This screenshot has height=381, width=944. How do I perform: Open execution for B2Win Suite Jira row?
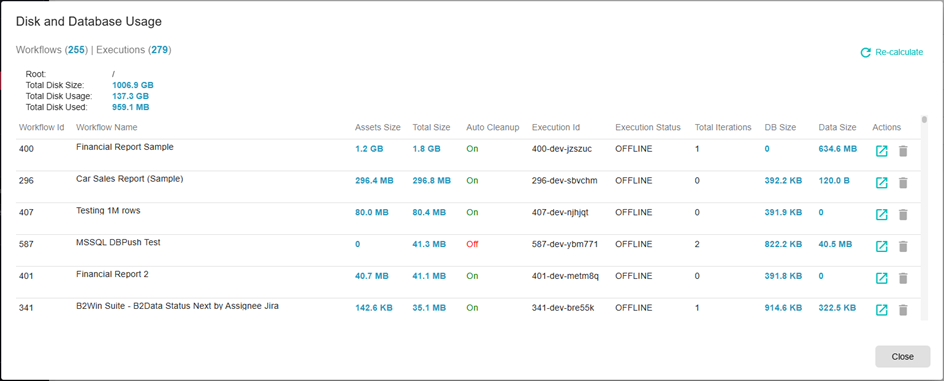(x=881, y=310)
